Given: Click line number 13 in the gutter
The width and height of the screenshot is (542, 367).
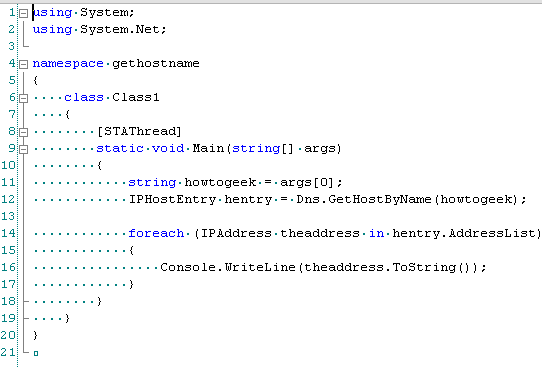Looking at the screenshot, I should 8,216.
